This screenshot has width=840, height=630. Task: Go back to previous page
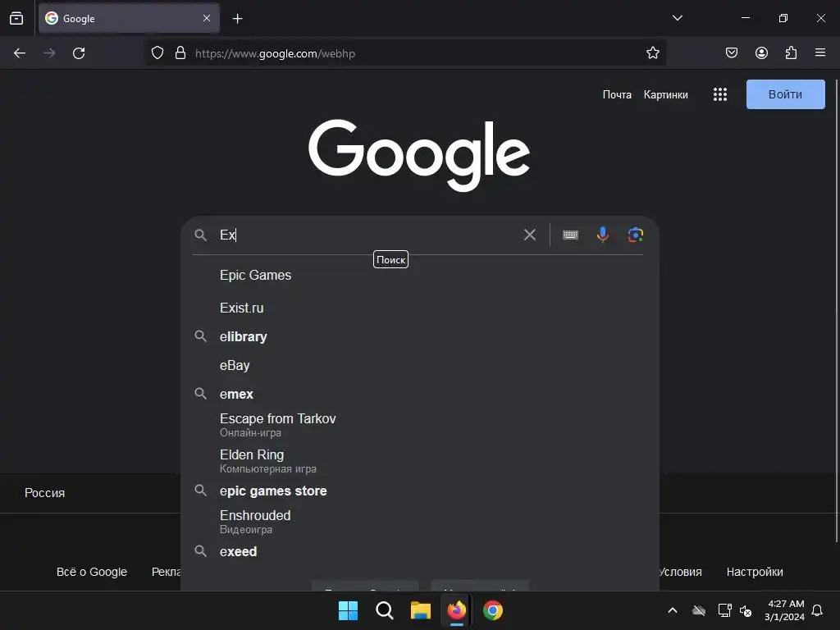20,53
